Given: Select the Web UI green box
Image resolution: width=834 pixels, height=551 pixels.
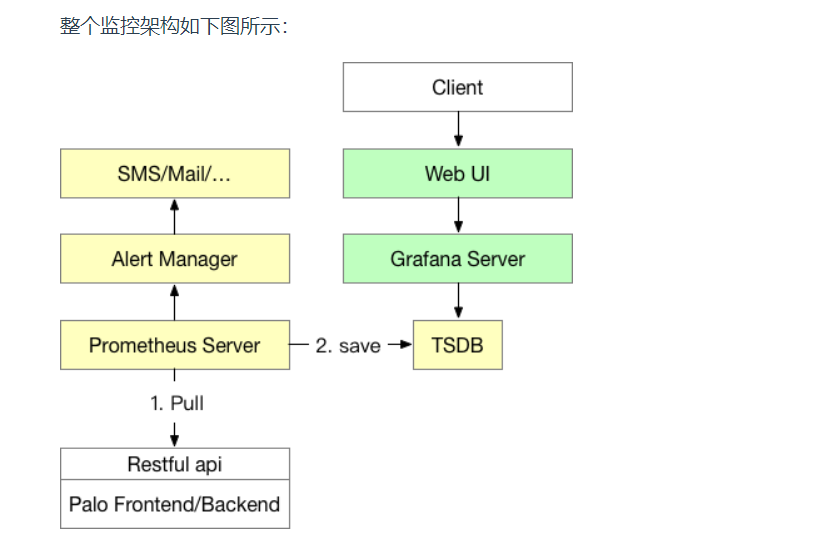Looking at the screenshot, I should 457,173.
